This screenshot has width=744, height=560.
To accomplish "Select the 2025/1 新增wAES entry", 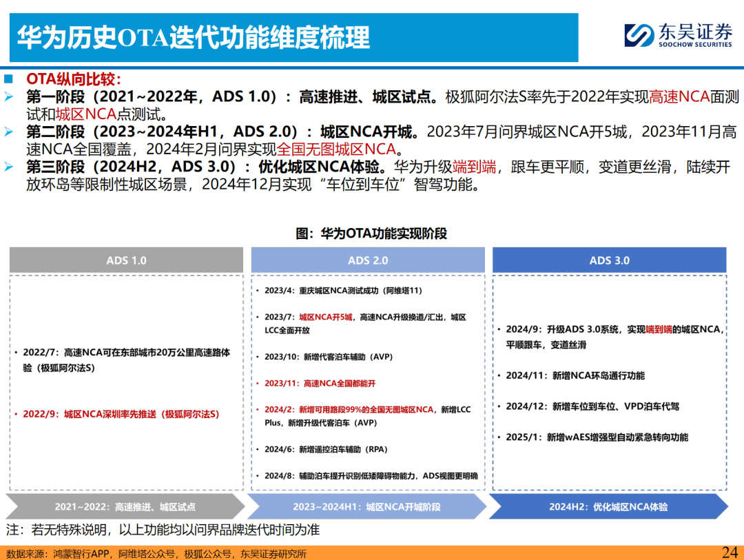I will pos(593,437).
